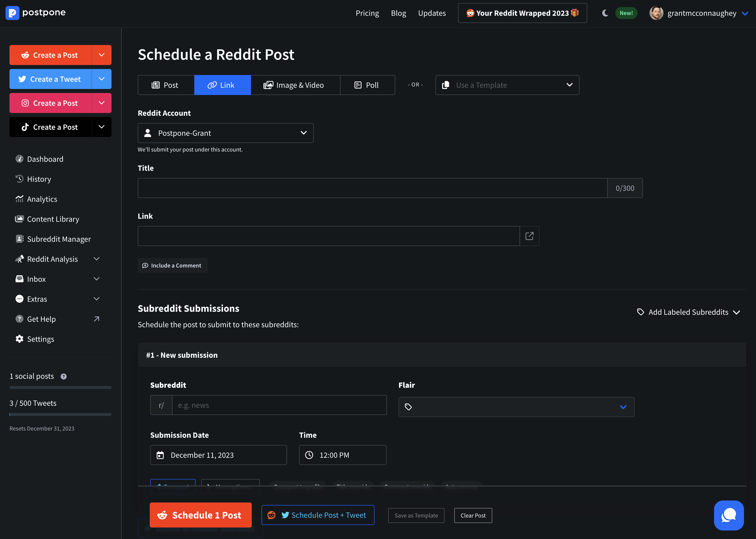Viewport: 756px width, 539px height.
Task: Click the green New! badge
Action: coord(626,13)
